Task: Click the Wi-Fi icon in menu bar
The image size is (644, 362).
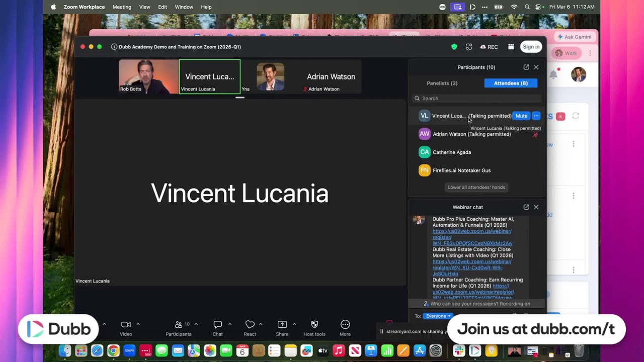Action: tap(514, 7)
